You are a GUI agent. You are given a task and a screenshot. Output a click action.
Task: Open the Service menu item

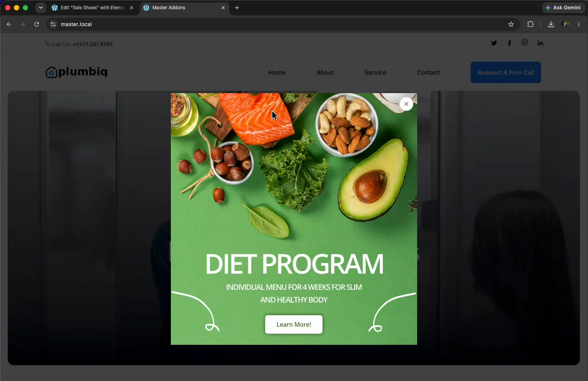[x=375, y=72]
